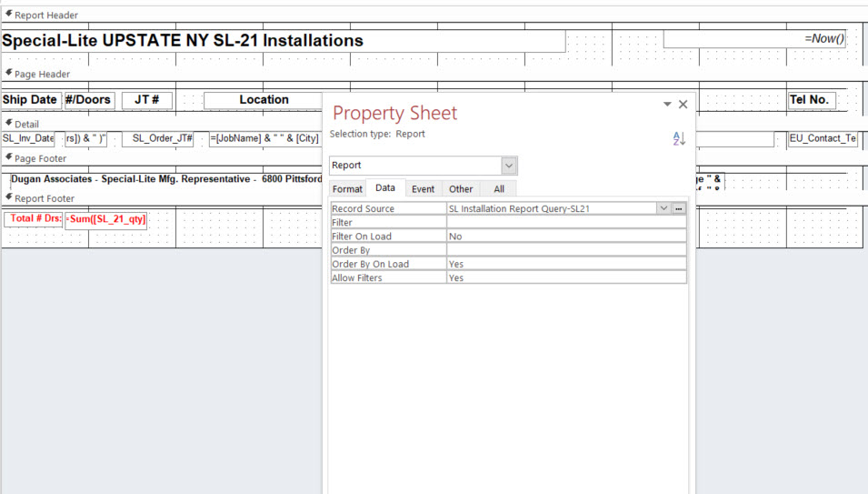Select the Dugan Associates footer label

[x=166, y=179]
